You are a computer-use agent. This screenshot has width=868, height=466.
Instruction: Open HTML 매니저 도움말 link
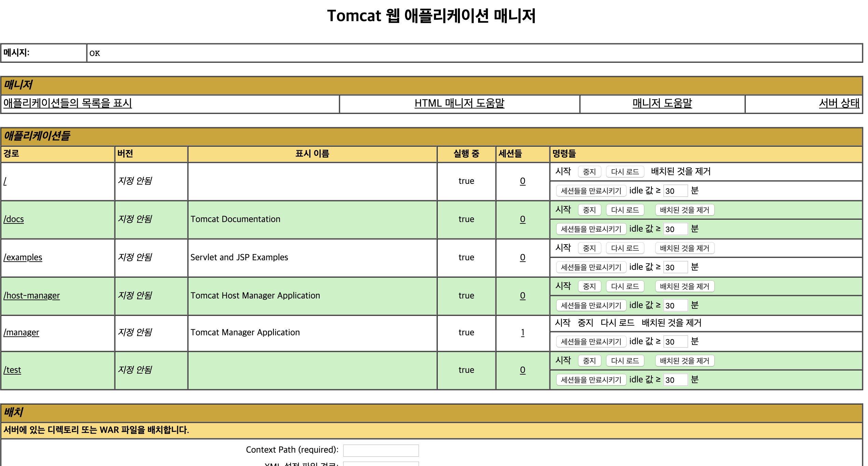(459, 103)
